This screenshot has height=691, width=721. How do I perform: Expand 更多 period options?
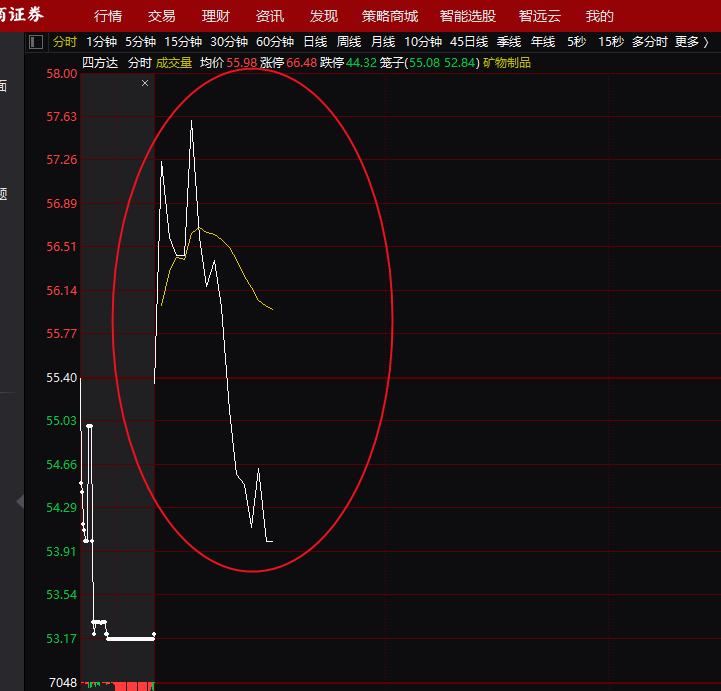click(x=692, y=42)
